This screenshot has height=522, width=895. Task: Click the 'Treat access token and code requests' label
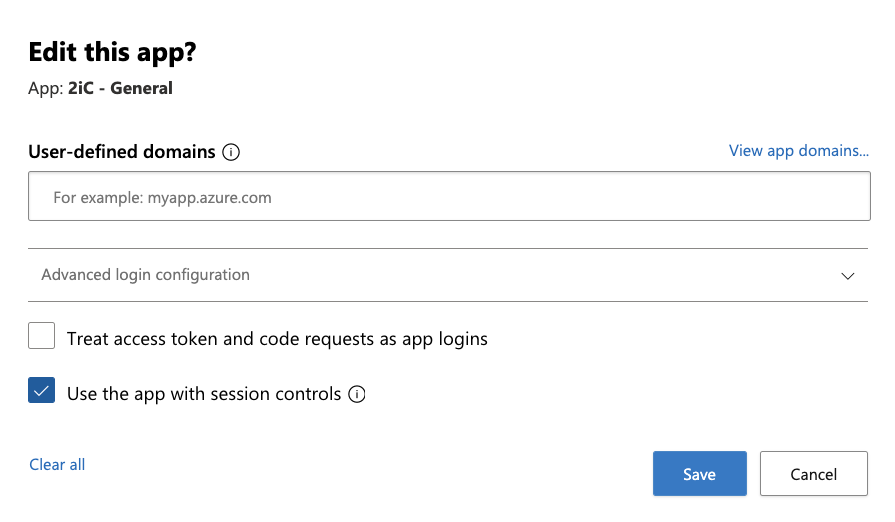pyautogui.click(x=277, y=339)
